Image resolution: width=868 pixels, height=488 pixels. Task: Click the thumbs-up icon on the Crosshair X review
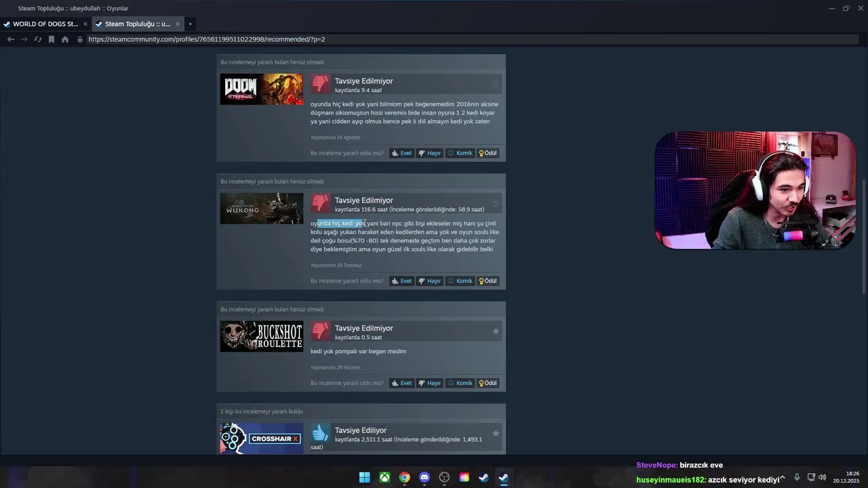coord(320,433)
